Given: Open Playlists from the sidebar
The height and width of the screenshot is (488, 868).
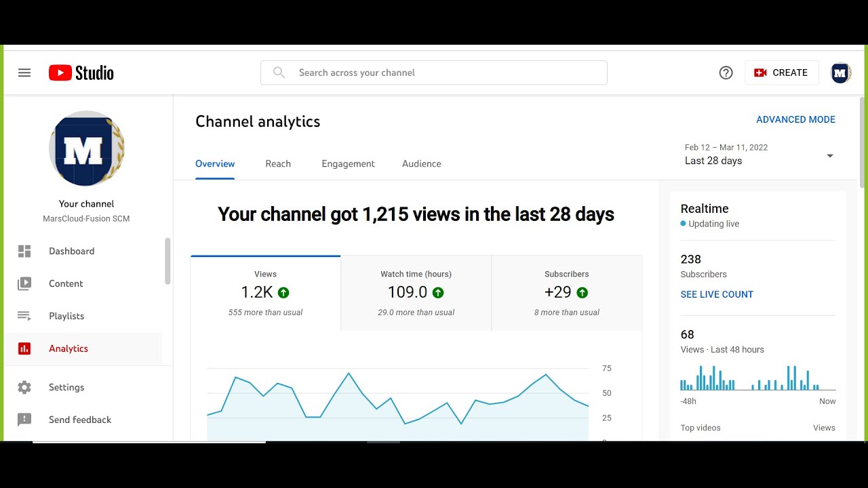Looking at the screenshot, I should pos(84,317).
